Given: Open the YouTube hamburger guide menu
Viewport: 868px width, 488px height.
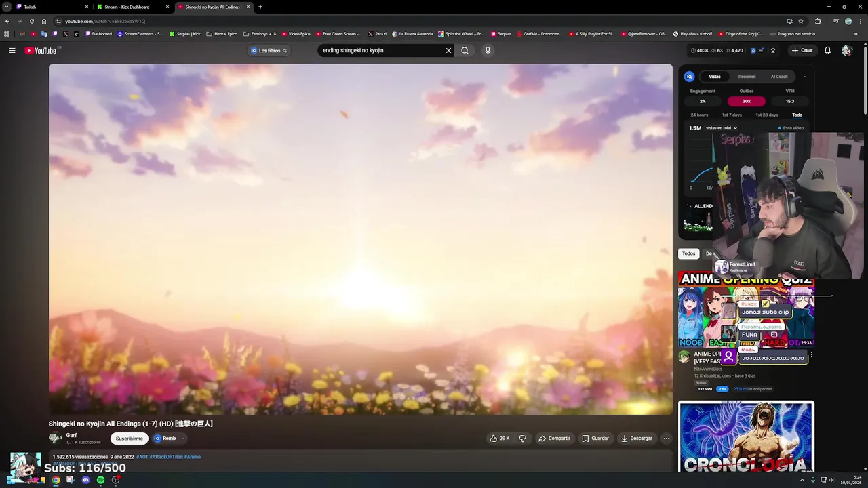Looking at the screenshot, I should [x=12, y=50].
